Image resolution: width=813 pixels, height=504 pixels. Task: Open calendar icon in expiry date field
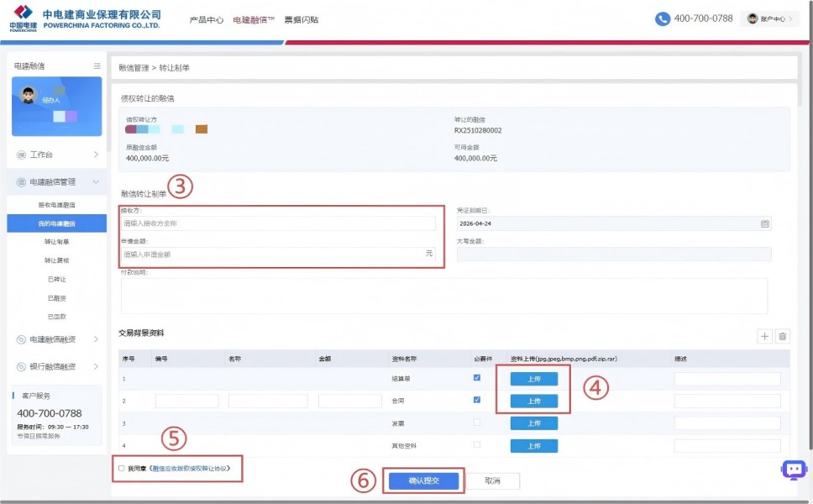(x=764, y=224)
